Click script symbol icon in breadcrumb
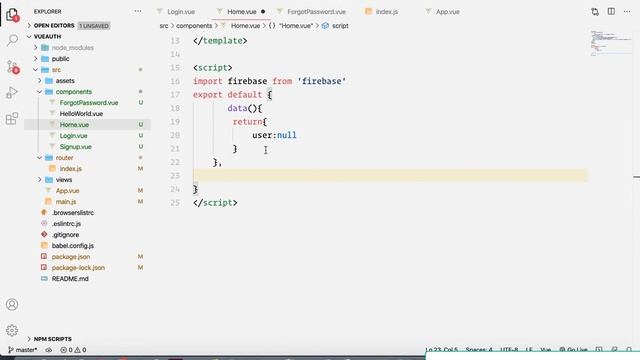 pos(325,26)
